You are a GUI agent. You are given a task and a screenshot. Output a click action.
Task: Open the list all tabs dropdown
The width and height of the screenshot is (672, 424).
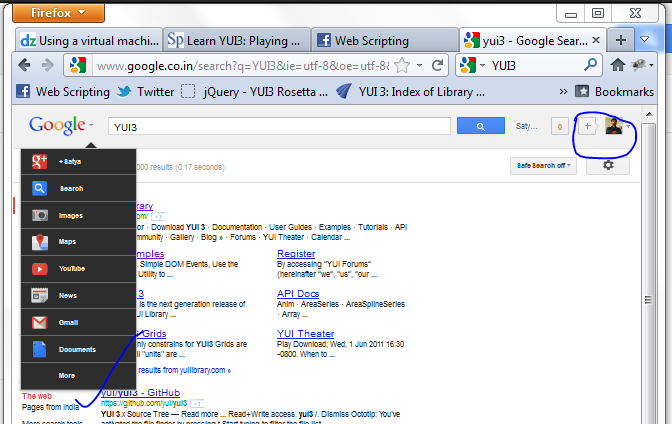(644, 39)
